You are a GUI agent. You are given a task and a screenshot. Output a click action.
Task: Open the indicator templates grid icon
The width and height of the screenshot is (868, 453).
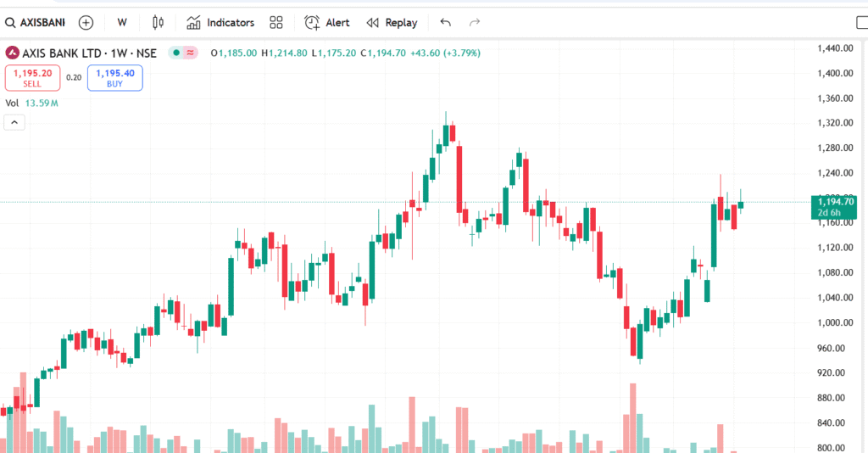tap(276, 23)
